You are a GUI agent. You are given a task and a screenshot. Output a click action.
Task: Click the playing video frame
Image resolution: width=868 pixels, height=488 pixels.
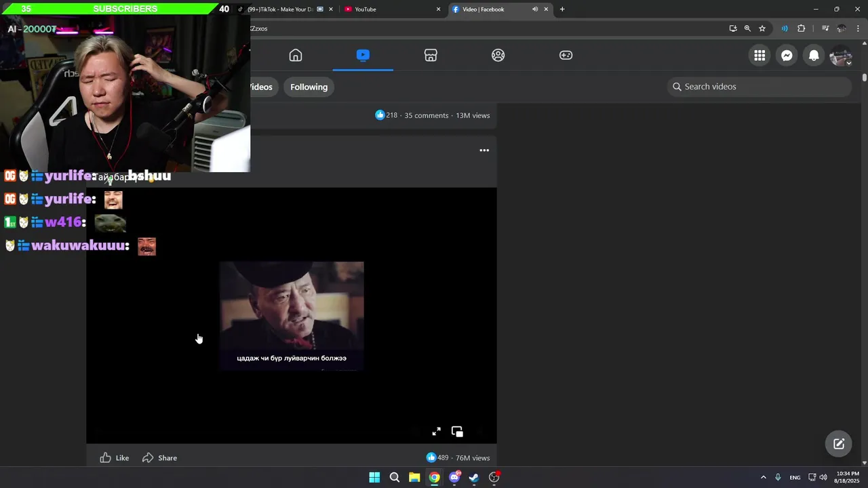pos(292,316)
